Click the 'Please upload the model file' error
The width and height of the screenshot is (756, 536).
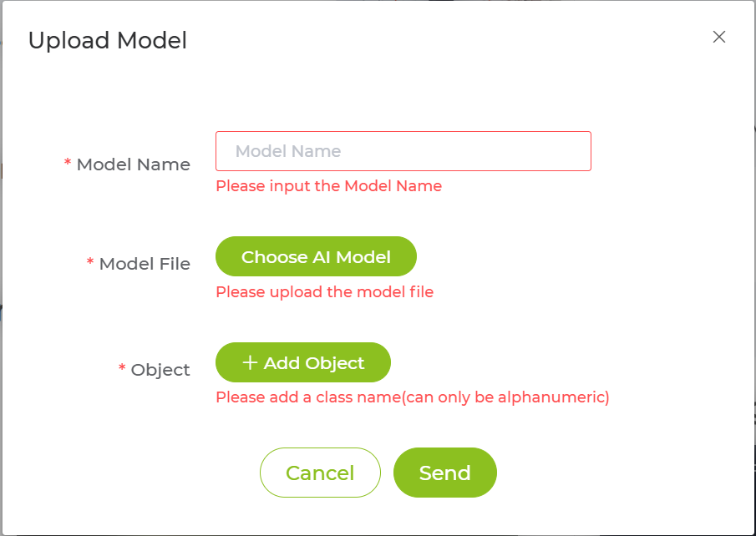pos(324,292)
